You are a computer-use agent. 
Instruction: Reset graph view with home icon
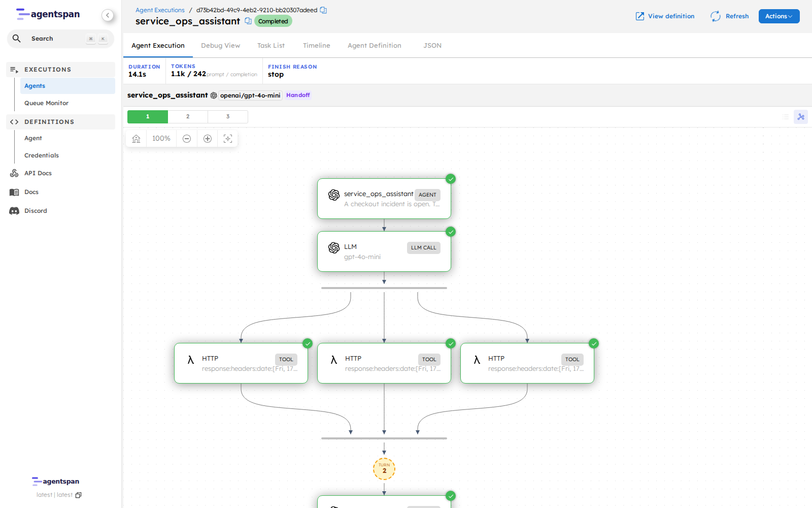point(136,139)
